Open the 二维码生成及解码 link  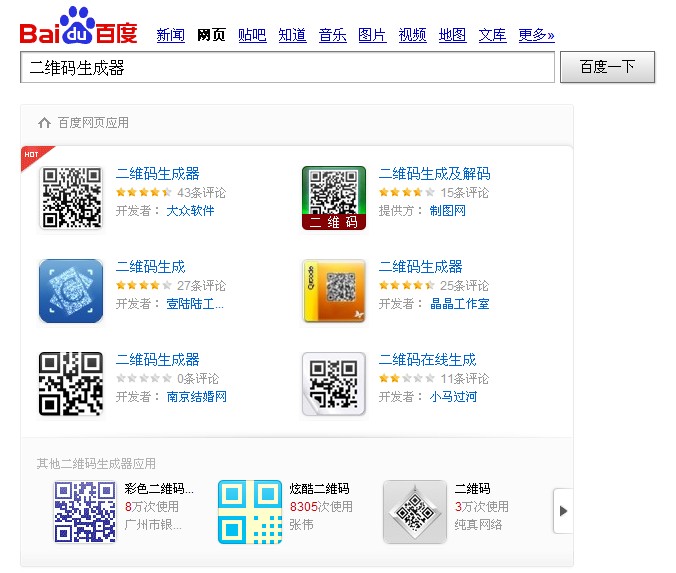434,174
